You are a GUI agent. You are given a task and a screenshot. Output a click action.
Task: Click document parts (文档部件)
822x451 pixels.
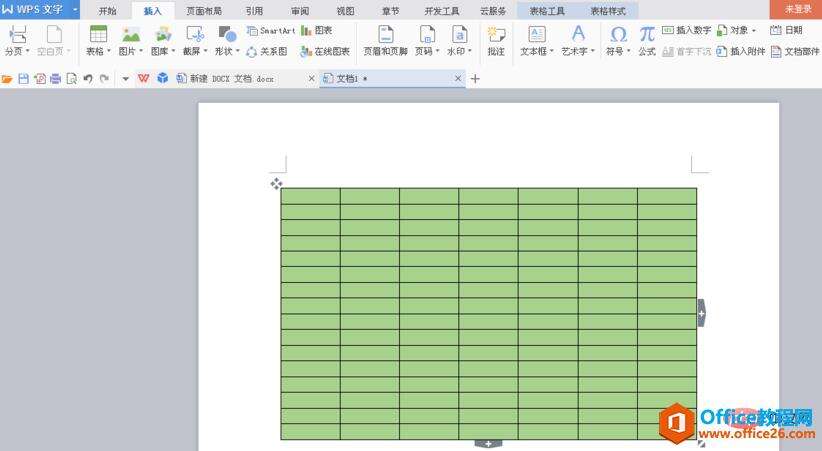pos(795,51)
